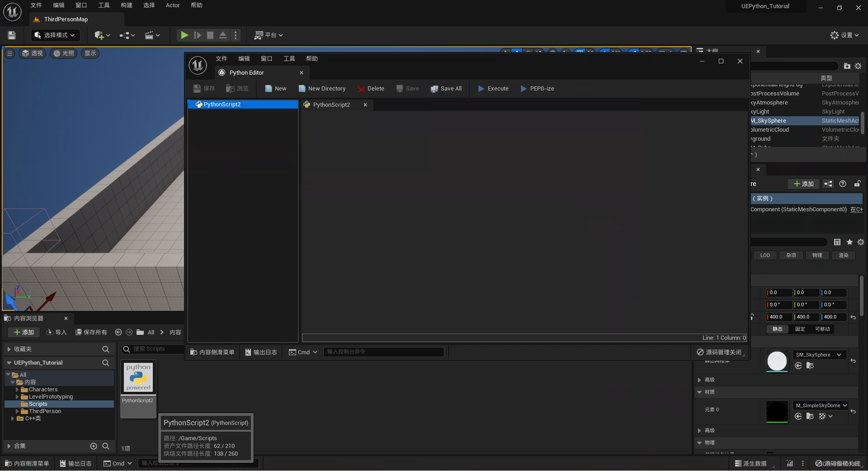Focus the Python Editor console command input

point(383,352)
